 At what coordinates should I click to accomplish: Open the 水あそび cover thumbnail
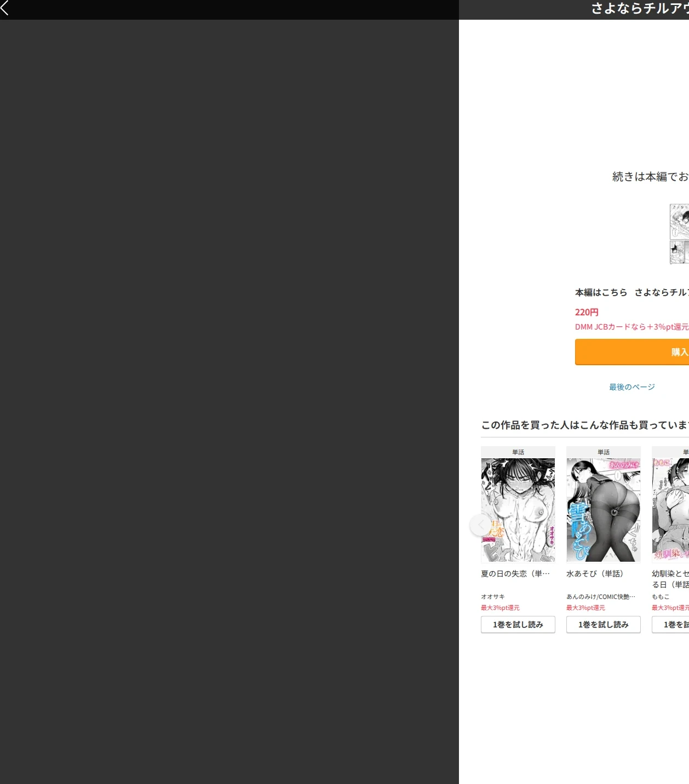click(x=604, y=510)
